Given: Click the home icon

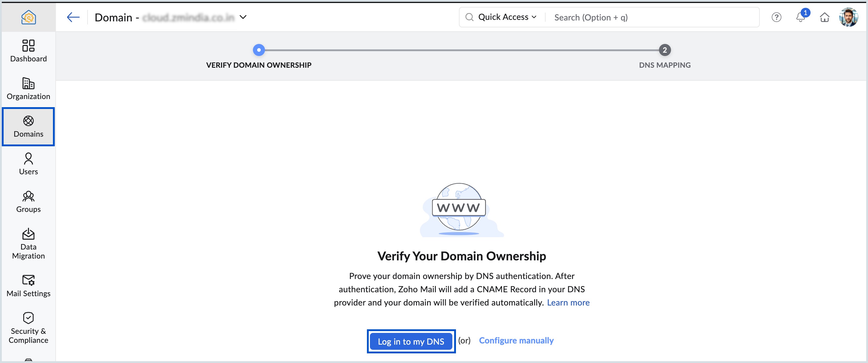Looking at the screenshot, I should (x=824, y=17).
